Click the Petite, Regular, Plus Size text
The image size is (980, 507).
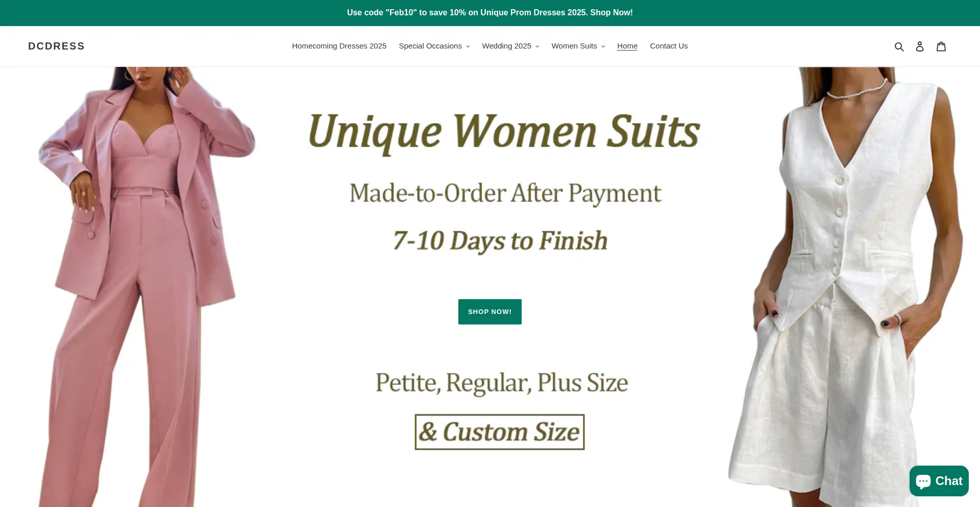coord(502,382)
